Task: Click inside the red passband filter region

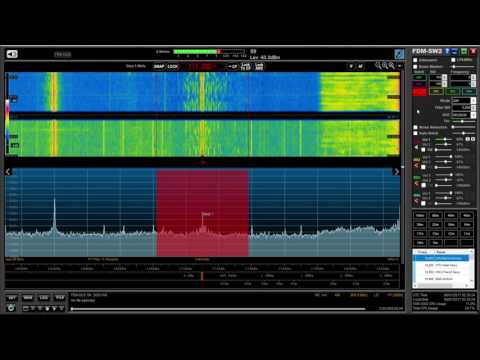Action: tap(202, 213)
